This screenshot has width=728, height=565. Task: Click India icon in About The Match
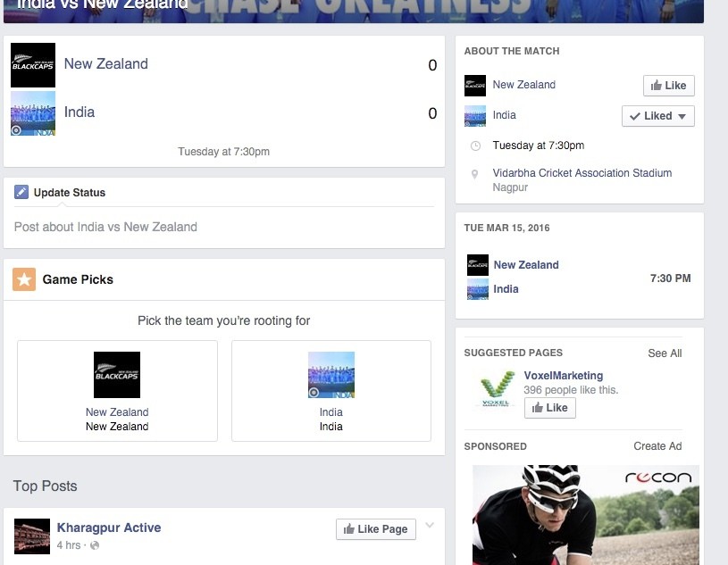(475, 116)
